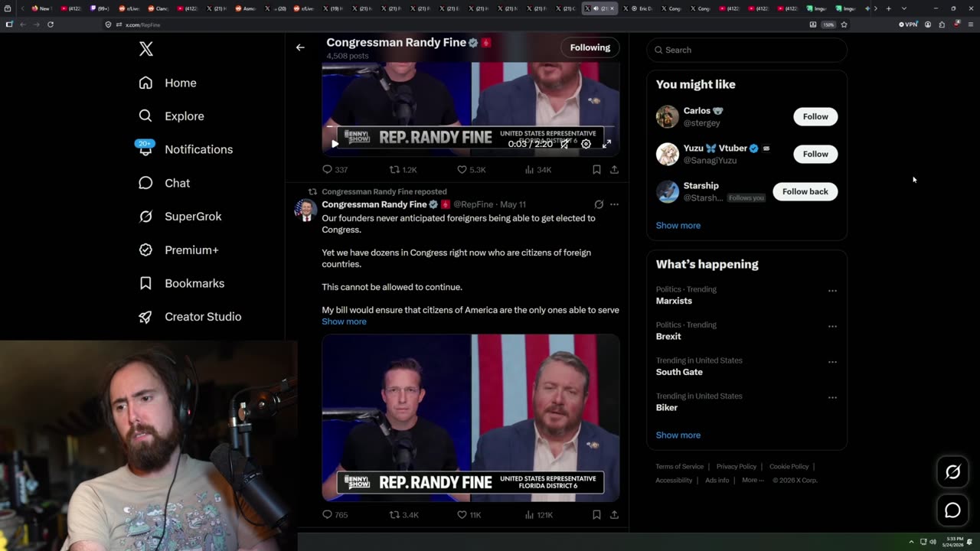Reply to the post with 337 replies

pyautogui.click(x=335, y=170)
